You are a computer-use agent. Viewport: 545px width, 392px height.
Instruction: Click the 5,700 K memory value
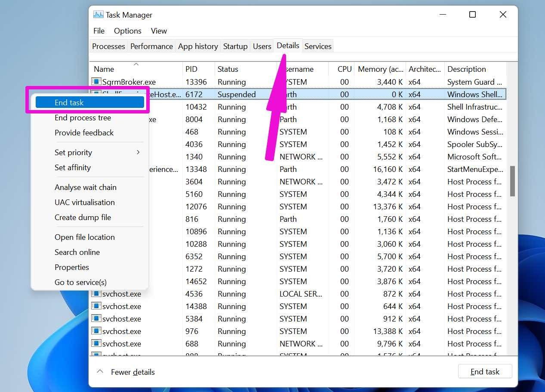391,257
